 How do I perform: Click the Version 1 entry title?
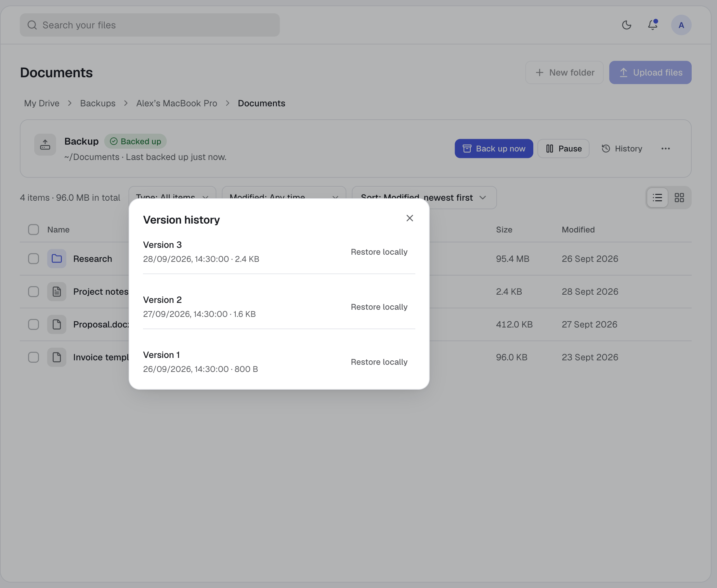[x=161, y=355]
